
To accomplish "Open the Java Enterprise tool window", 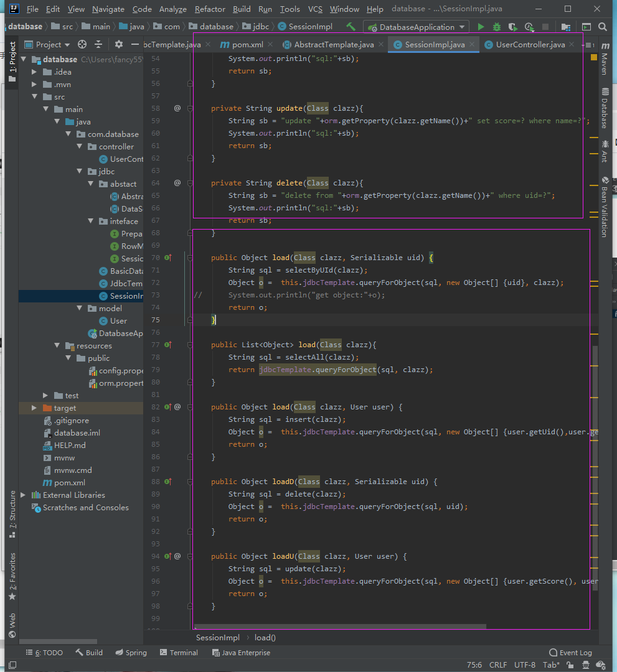I will pyautogui.click(x=242, y=653).
